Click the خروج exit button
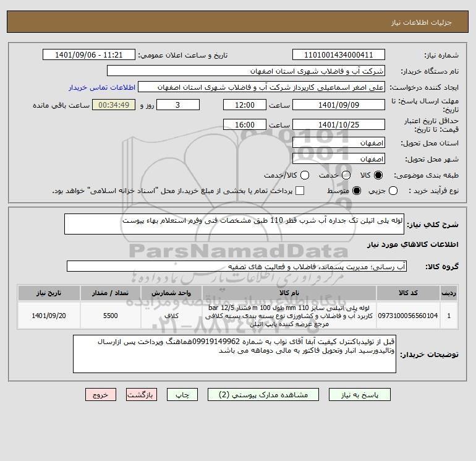Image resolution: width=476 pixels, height=461 pixels. (x=101, y=394)
